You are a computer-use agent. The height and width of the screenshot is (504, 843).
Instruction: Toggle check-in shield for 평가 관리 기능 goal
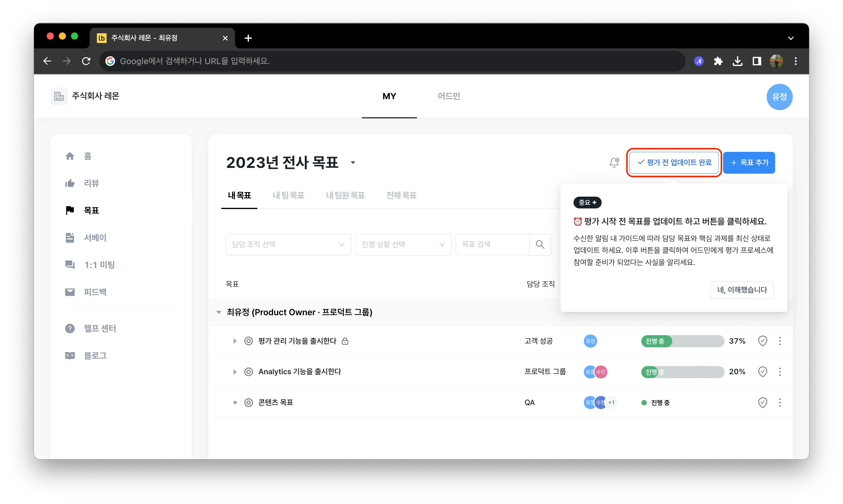pyautogui.click(x=762, y=341)
